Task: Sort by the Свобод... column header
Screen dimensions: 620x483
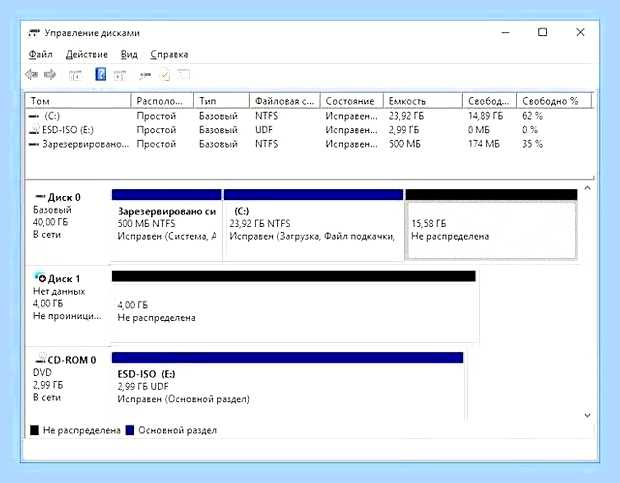Action: pyautogui.click(x=490, y=101)
